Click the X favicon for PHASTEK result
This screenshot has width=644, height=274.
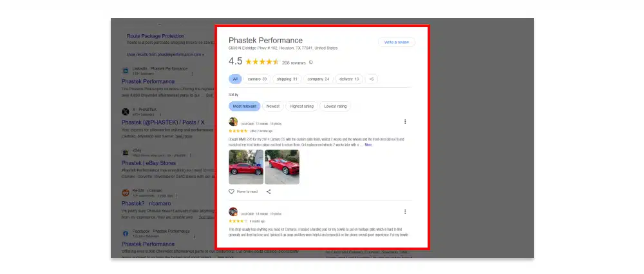(x=126, y=111)
